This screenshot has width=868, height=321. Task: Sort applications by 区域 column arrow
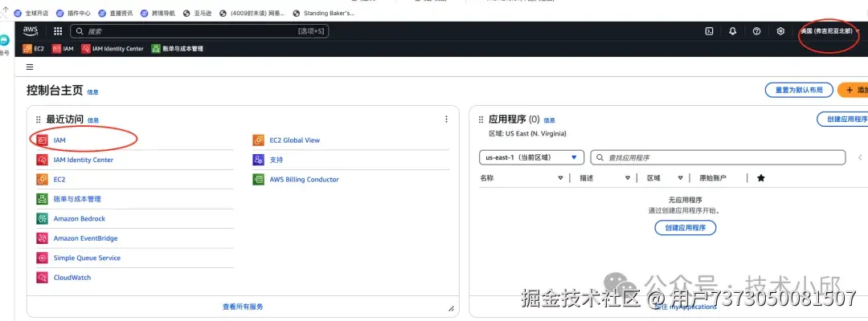(x=681, y=178)
